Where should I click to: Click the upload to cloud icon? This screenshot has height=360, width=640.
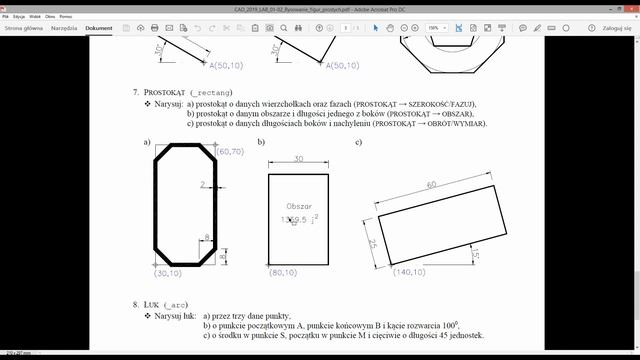click(x=140, y=28)
